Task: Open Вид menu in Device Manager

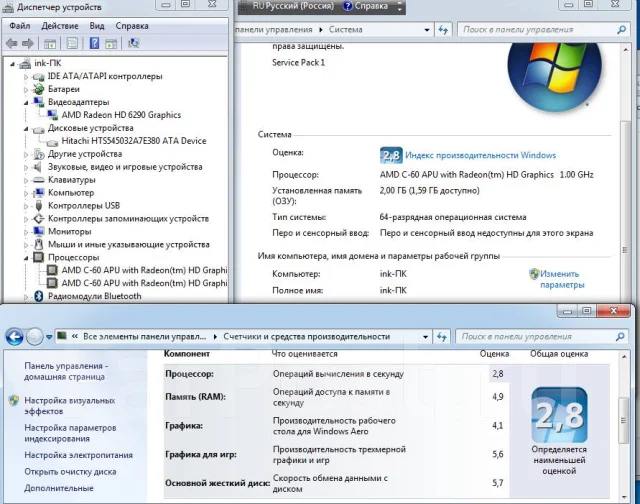Action: click(97, 26)
